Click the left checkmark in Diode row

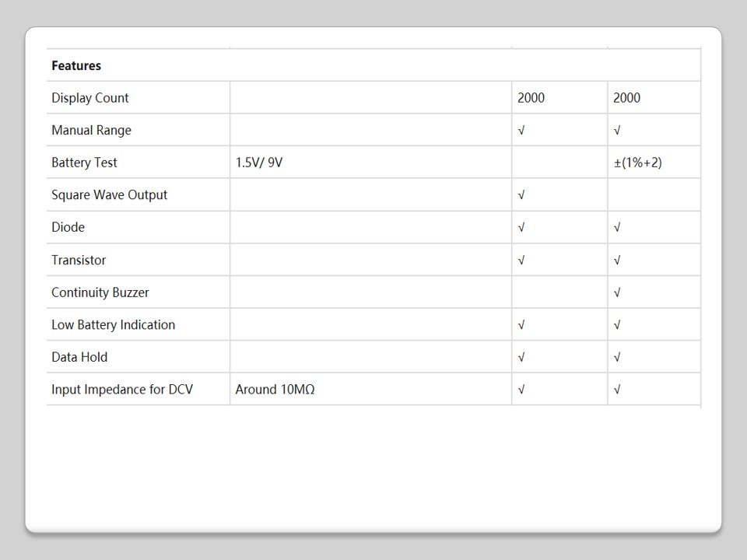tap(521, 228)
